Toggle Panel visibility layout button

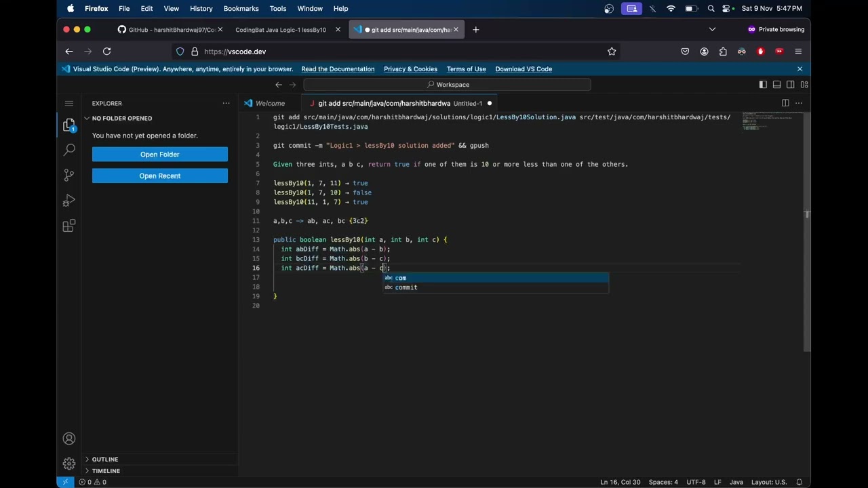776,85
